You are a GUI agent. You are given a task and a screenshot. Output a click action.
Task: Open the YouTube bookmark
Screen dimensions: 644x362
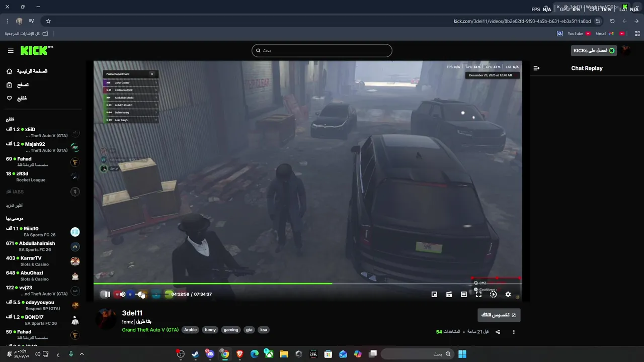pyautogui.click(x=579, y=34)
